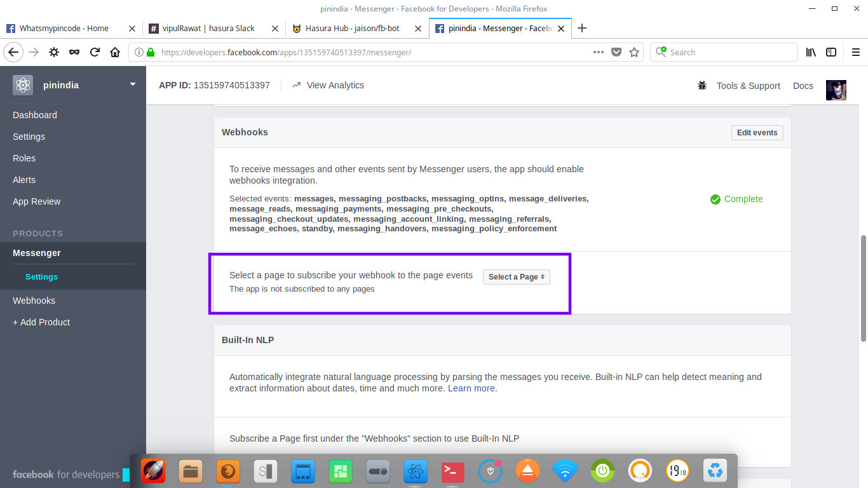
Task: Click the clock icon in the dock
Action: click(677, 471)
